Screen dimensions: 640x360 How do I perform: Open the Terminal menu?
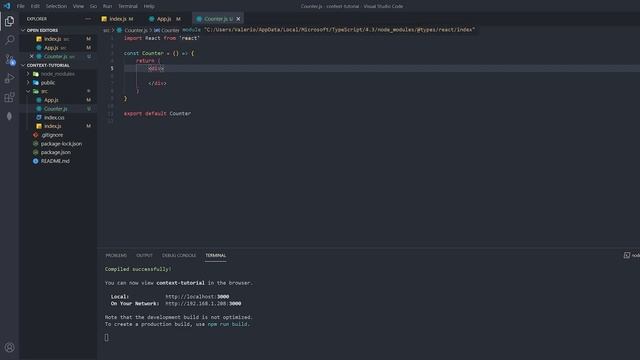128,6
